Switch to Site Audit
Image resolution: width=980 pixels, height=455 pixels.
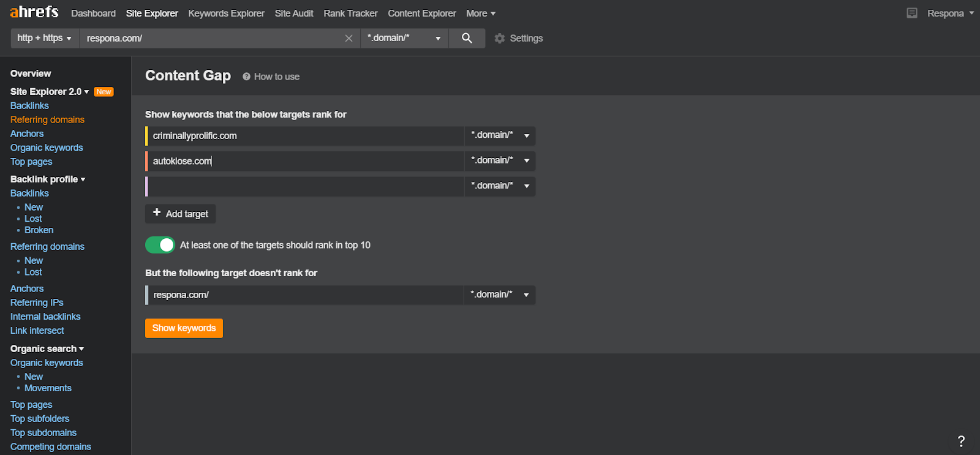294,13
